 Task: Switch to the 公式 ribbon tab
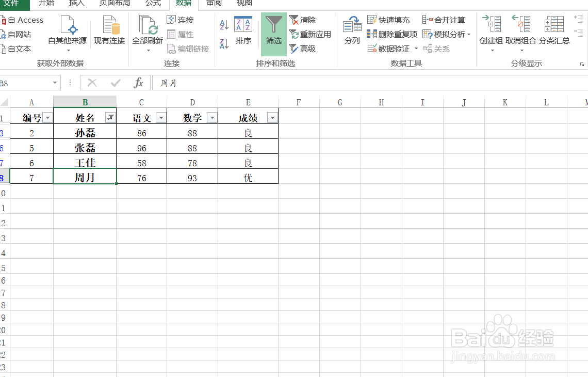point(153,4)
